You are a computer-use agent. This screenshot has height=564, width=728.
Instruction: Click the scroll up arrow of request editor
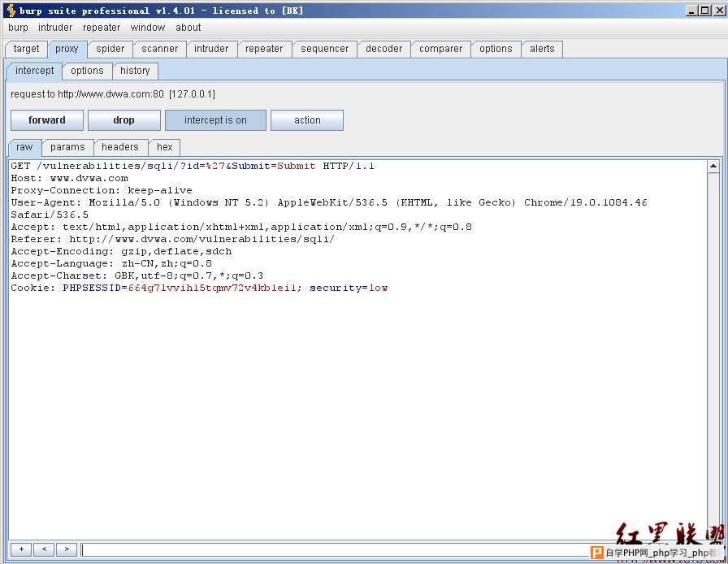pos(713,167)
